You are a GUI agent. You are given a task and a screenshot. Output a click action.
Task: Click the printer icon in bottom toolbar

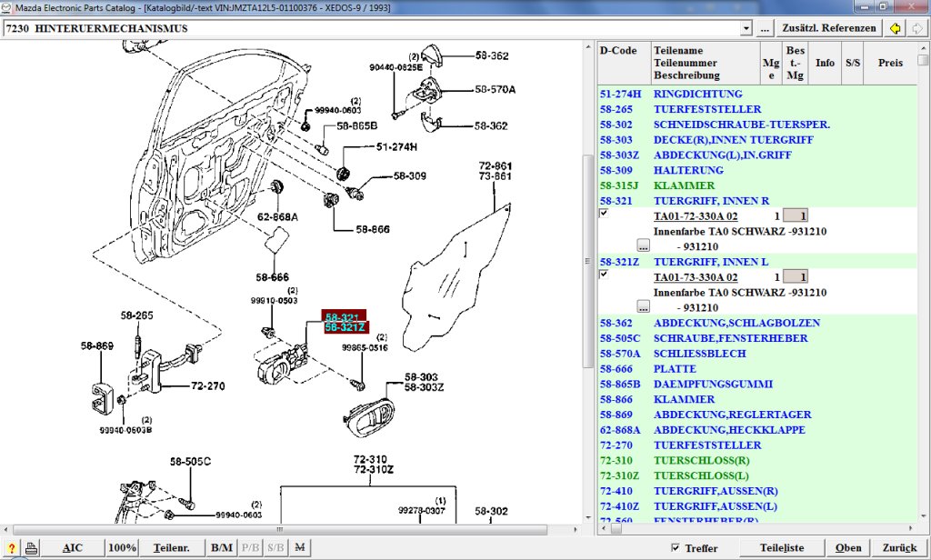tap(31, 548)
